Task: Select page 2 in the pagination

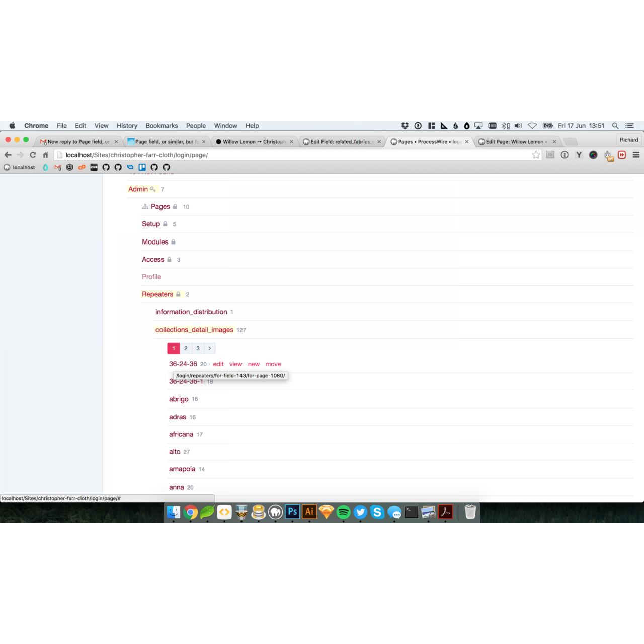Action: tap(186, 348)
